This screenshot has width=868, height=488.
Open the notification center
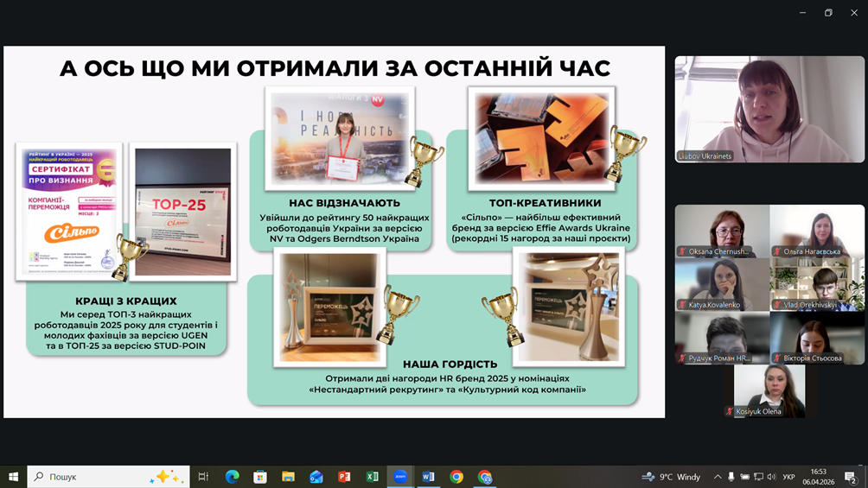(850, 477)
